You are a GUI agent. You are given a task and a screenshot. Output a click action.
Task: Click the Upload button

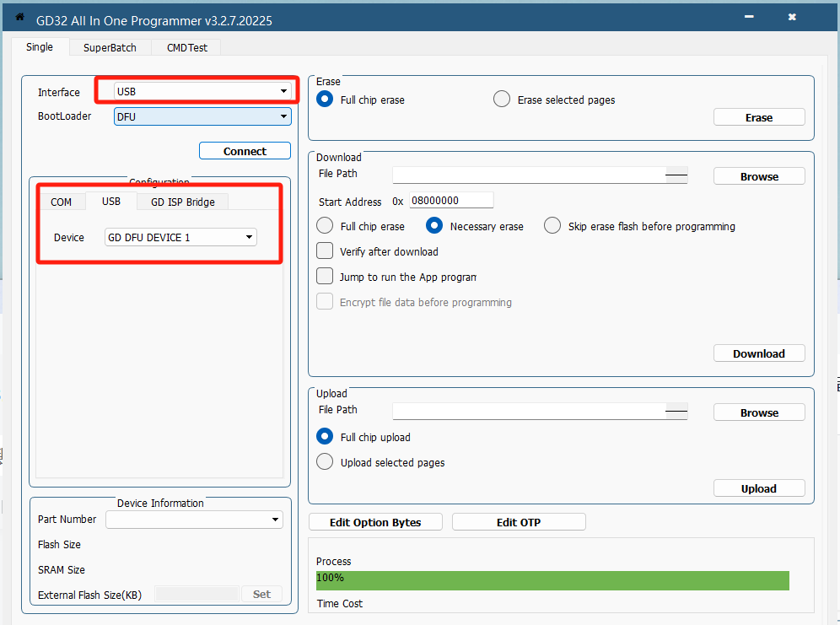pos(759,488)
